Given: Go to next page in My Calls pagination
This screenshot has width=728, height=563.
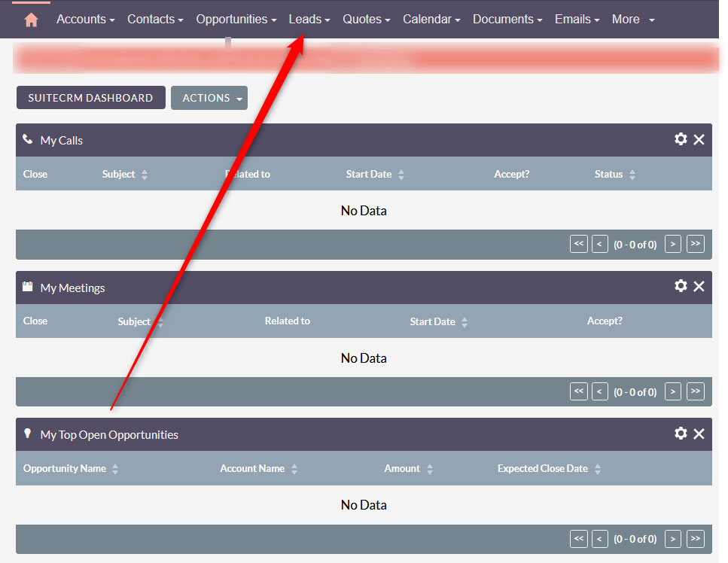Looking at the screenshot, I should point(672,244).
